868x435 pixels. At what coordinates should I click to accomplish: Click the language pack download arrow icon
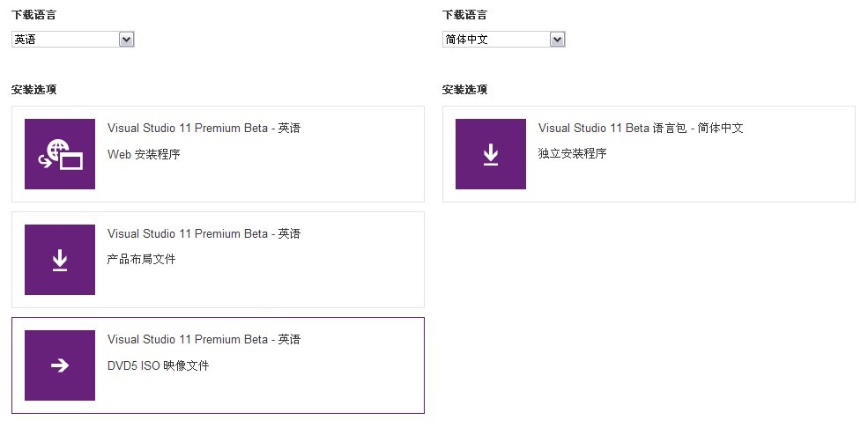[x=491, y=154]
